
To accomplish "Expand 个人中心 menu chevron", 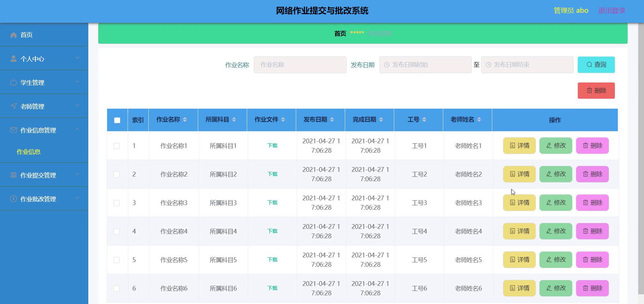I will 78,58.
